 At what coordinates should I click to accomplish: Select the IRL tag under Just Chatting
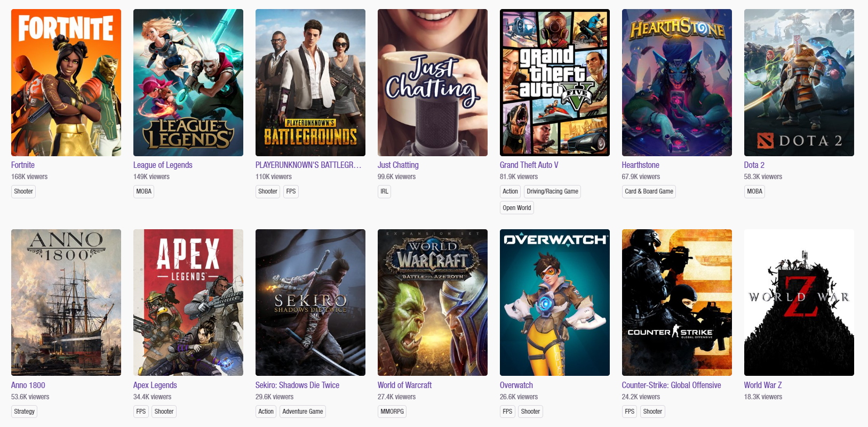click(x=384, y=191)
